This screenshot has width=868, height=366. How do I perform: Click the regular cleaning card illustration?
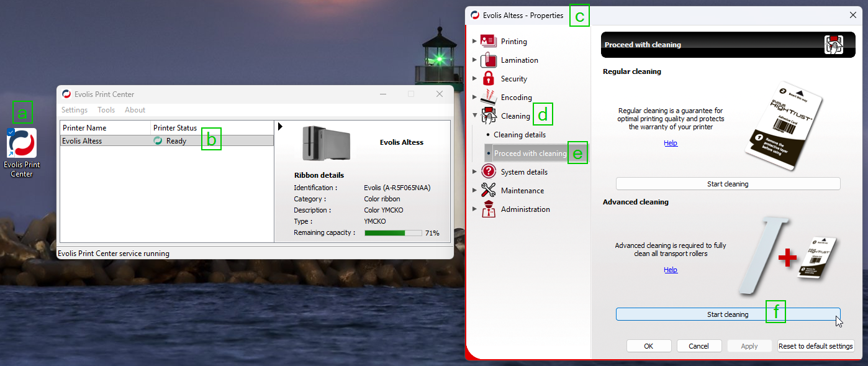[783, 127]
